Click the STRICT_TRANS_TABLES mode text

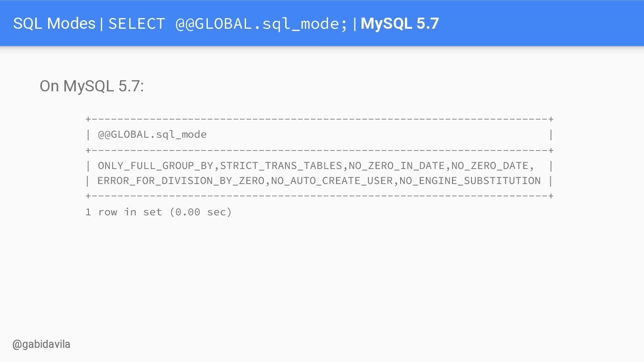281,166
